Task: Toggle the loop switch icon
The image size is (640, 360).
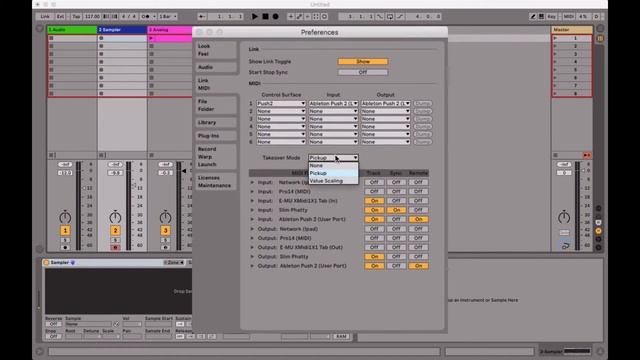Action: 390,16
